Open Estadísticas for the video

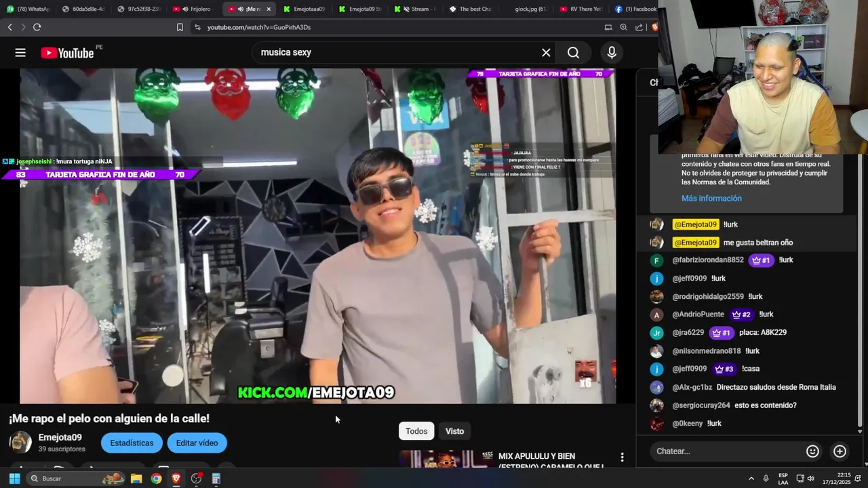click(132, 443)
